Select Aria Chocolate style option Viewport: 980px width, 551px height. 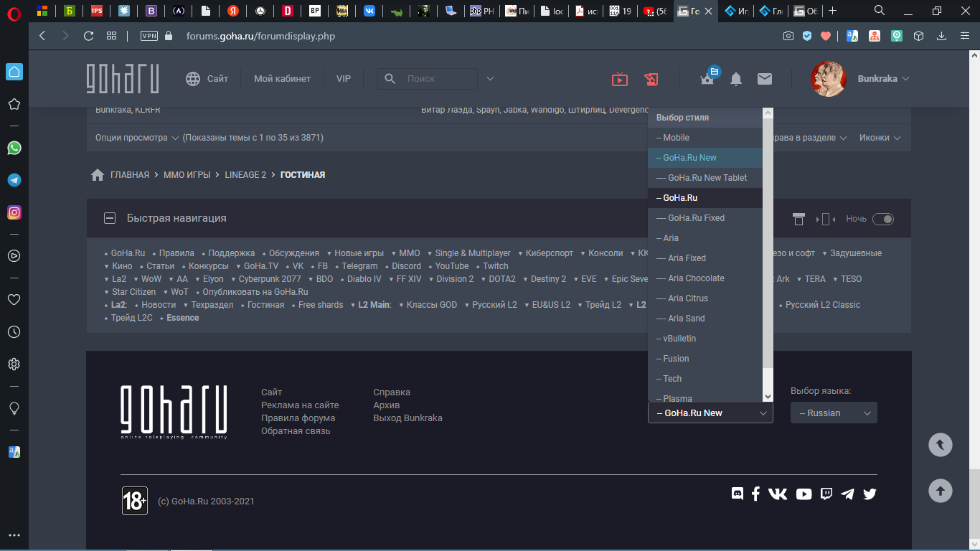coord(695,278)
